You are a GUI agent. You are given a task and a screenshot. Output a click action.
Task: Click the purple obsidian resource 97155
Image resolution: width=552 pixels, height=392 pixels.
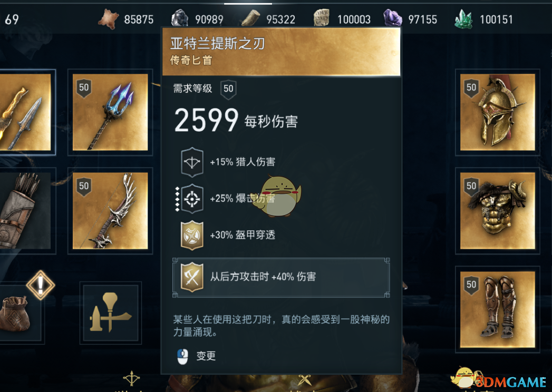pos(410,19)
